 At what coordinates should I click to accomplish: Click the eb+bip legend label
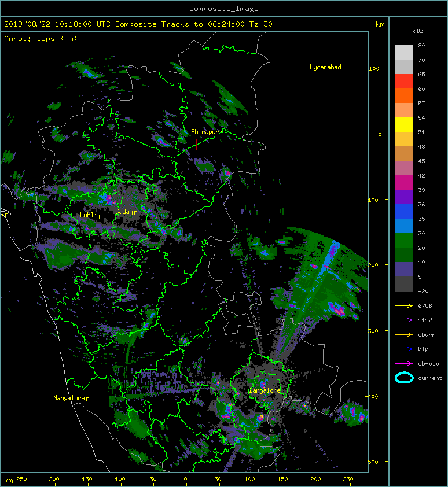[428, 364]
